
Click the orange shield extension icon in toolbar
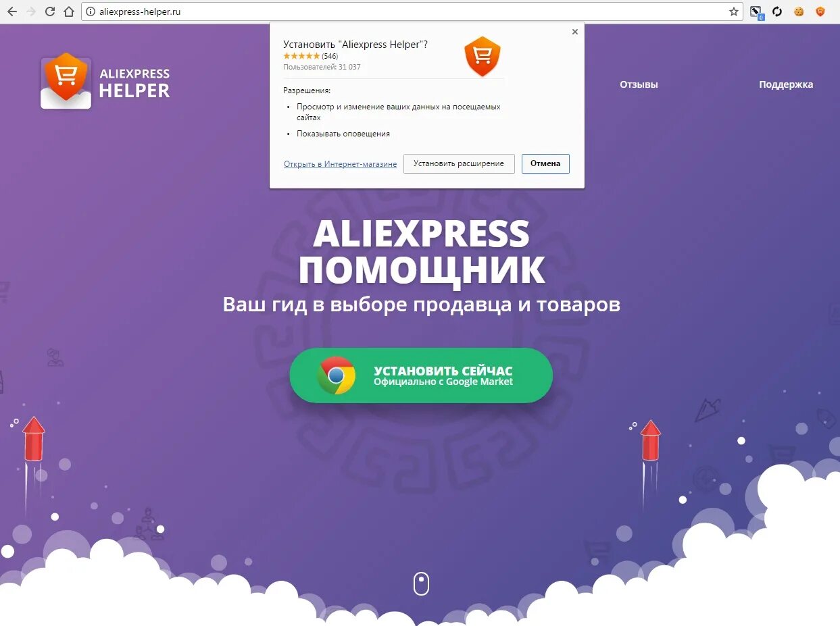[x=820, y=11]
